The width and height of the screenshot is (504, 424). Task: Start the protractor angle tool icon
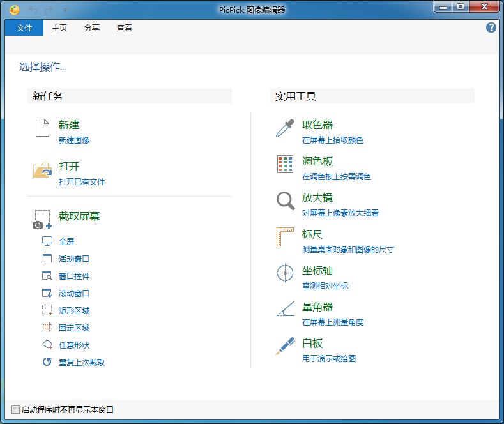click(285, 310)
